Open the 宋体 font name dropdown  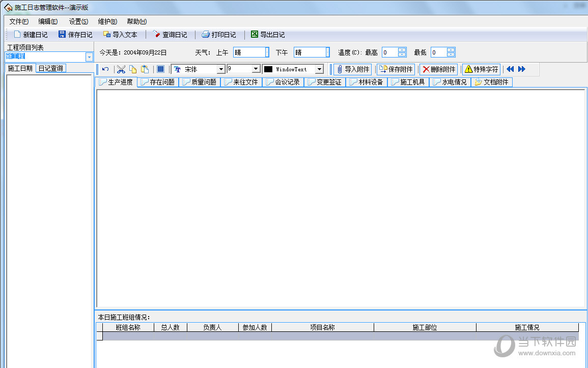tap(221, 69)
